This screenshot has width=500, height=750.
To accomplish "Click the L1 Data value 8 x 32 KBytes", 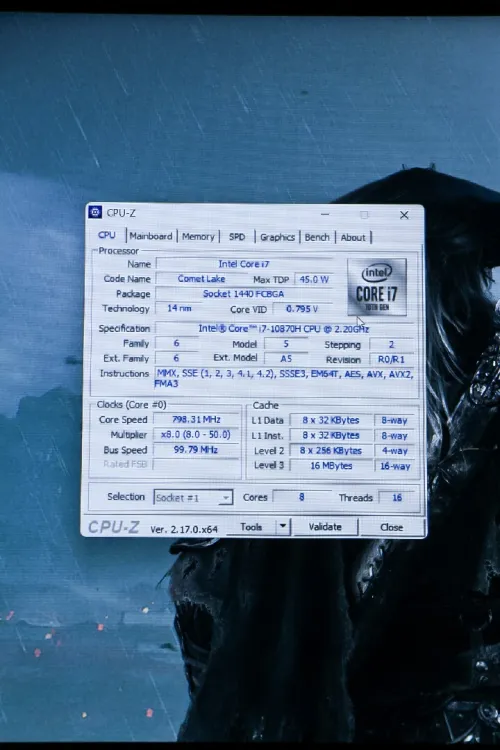I will click(x=331, y=420).
